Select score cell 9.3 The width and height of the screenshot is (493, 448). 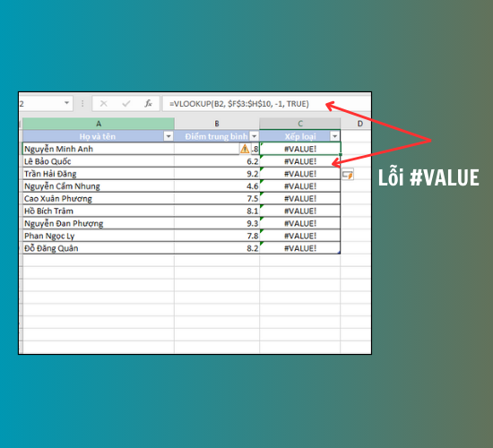[x=217, y=223]
